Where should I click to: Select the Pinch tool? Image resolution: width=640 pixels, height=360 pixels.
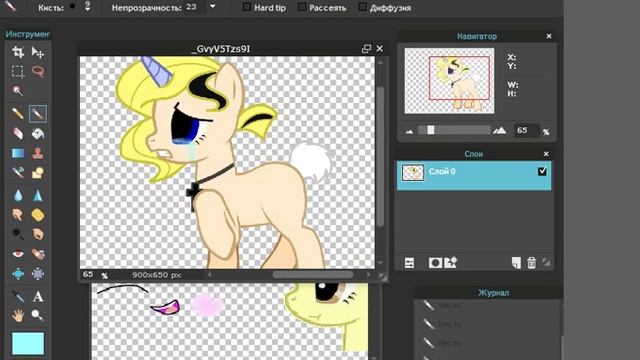pyautogui.click(x=38, y=273)
